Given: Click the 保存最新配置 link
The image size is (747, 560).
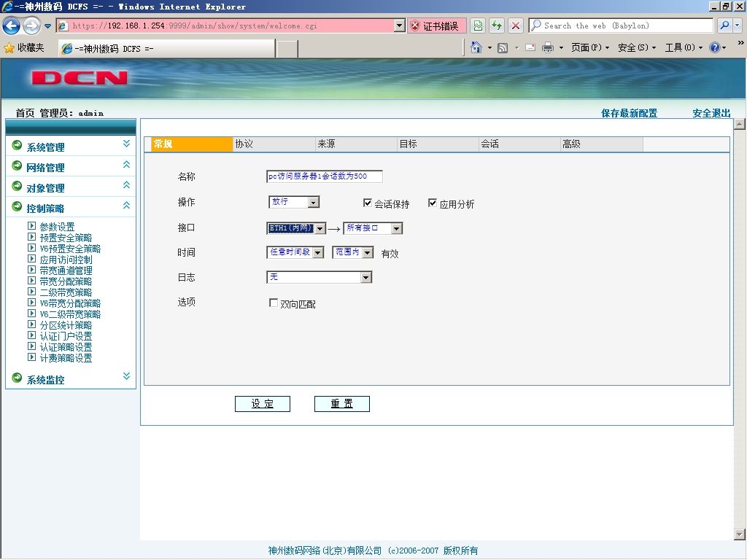Looking at the screenshot, I should 629,113.
